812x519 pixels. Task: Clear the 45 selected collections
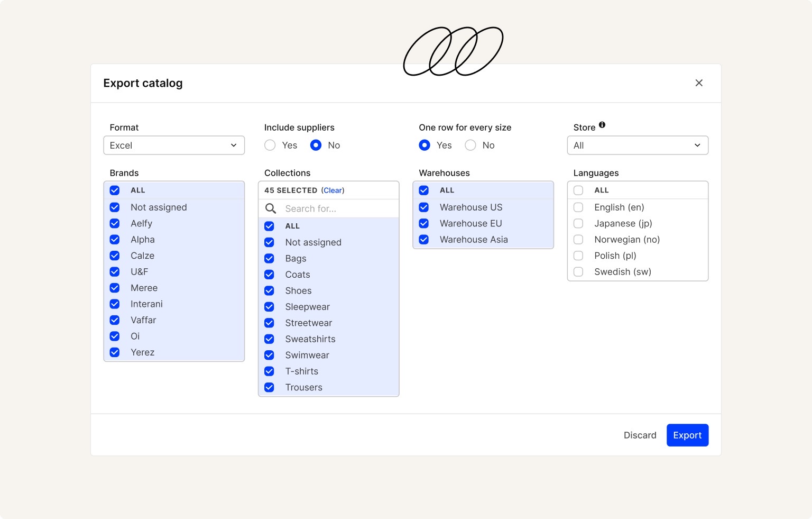(x=333, y=190)
